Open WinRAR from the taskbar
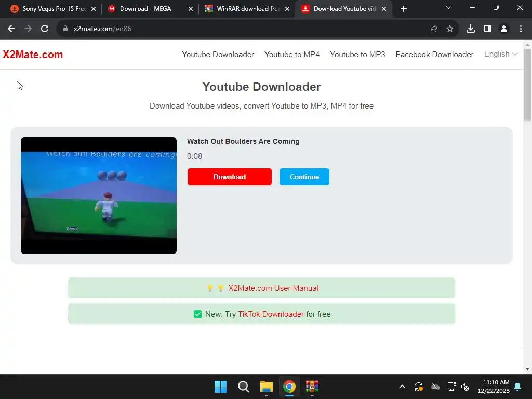The width and height of the screenshot is (532, 399). 312,387
